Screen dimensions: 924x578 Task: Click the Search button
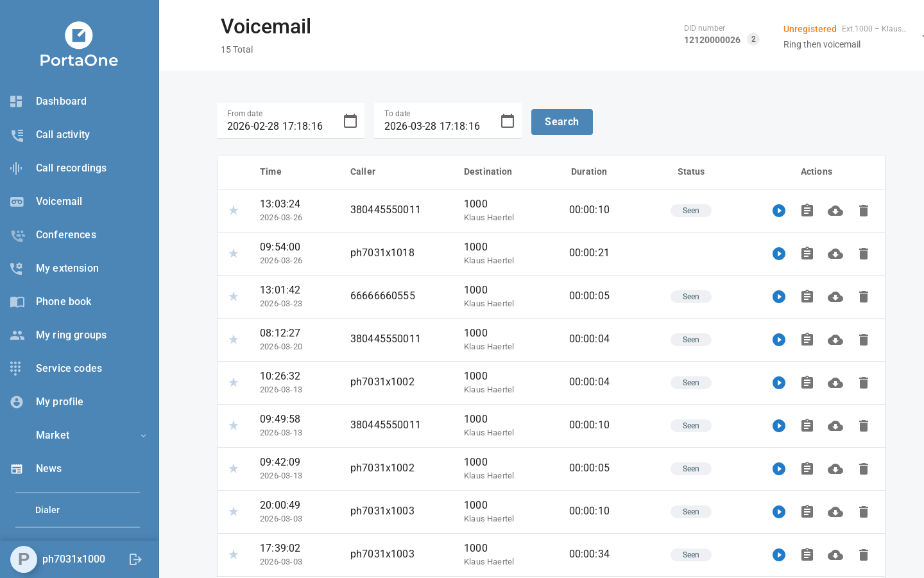(x=561, y=122)
